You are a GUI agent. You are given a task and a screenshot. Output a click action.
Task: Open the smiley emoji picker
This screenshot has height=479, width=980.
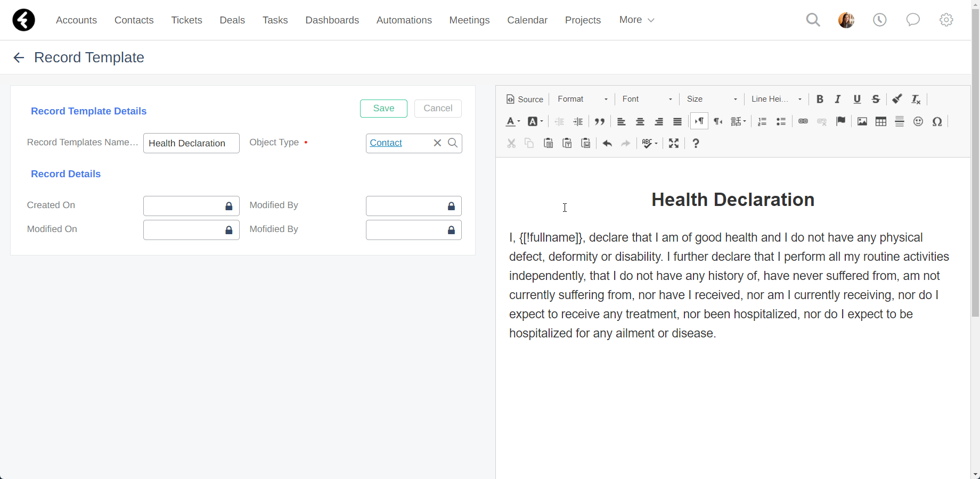click(918, 121)
